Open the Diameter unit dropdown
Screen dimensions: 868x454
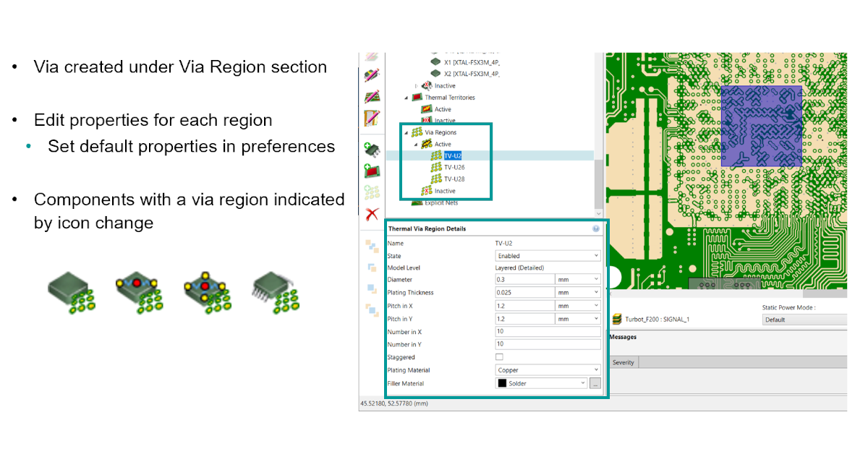click(577, 279)
